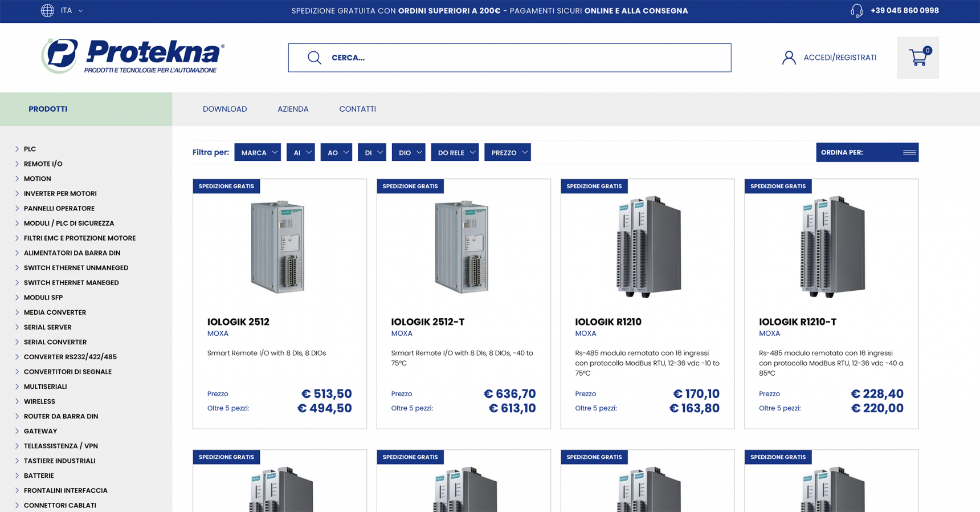Screen dimensions: 980x512
Task: Open BATTERIE category
Action: 39,475
